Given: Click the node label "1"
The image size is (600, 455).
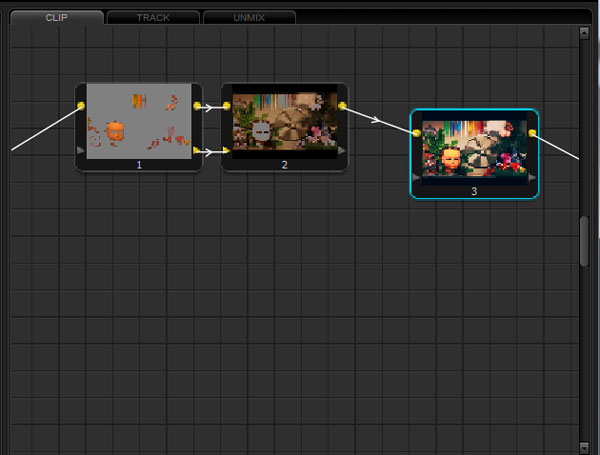Looking at the screenshot, I should coord(139,165).
